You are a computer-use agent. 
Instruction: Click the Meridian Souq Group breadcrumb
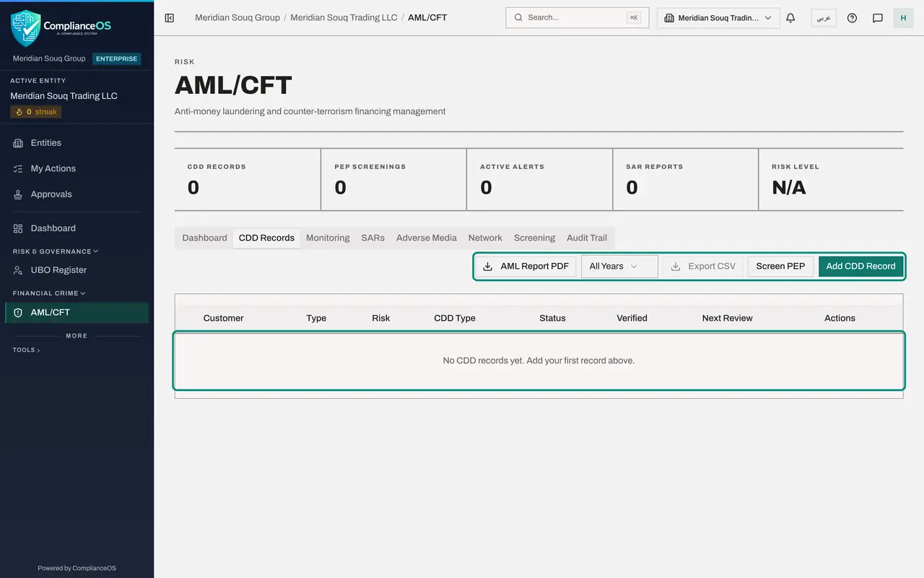pos(237,17)
